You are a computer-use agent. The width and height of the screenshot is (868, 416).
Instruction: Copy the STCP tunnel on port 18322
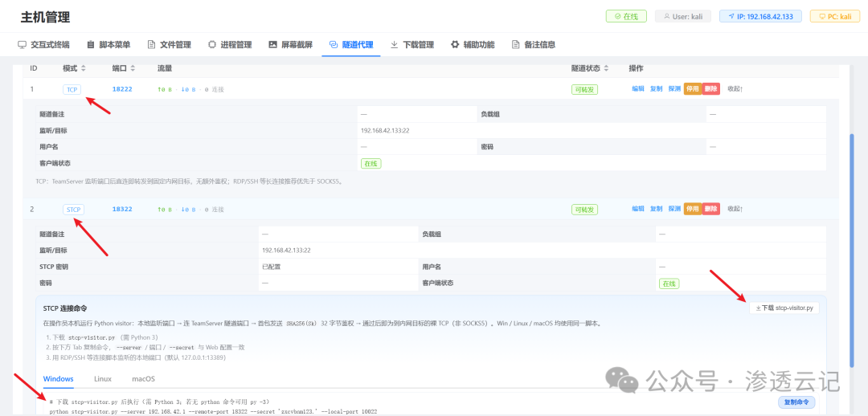656,209
